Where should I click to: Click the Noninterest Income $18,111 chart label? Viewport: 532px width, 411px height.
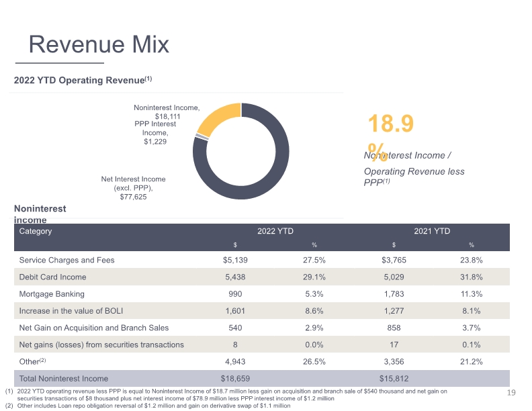167,112
